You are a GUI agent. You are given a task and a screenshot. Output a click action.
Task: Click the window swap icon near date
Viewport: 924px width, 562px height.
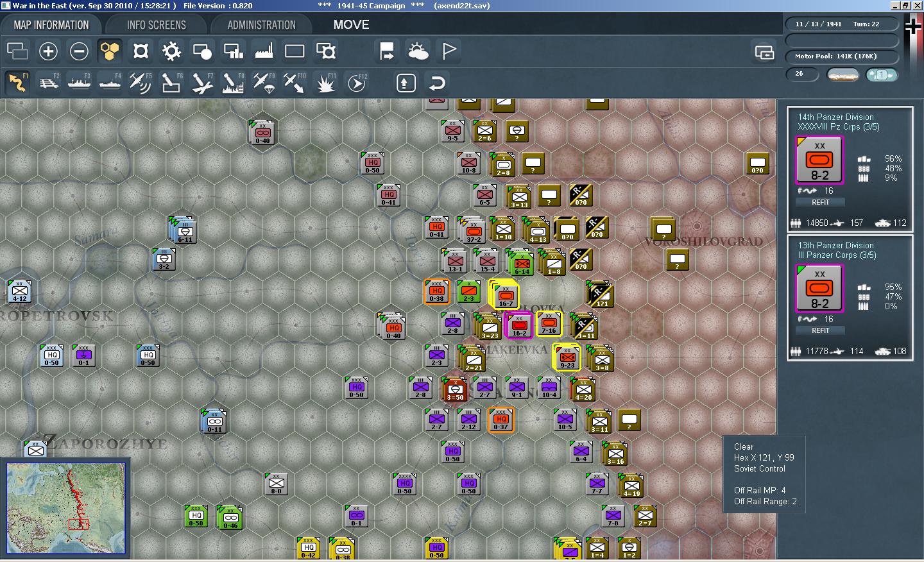[x=764, y=53]
